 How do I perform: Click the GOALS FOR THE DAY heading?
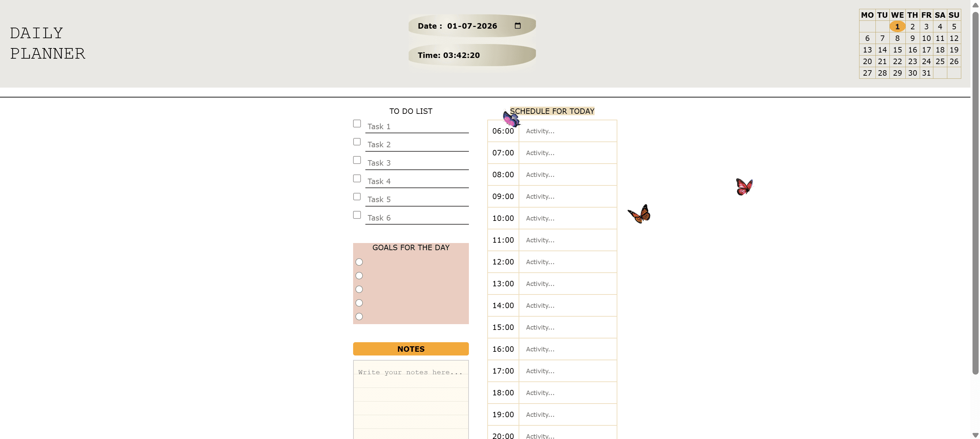411,247
